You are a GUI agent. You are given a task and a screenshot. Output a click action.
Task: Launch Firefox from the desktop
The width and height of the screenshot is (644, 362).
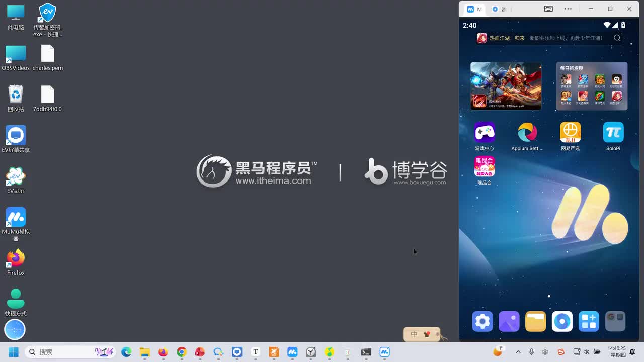pos(16,262)
